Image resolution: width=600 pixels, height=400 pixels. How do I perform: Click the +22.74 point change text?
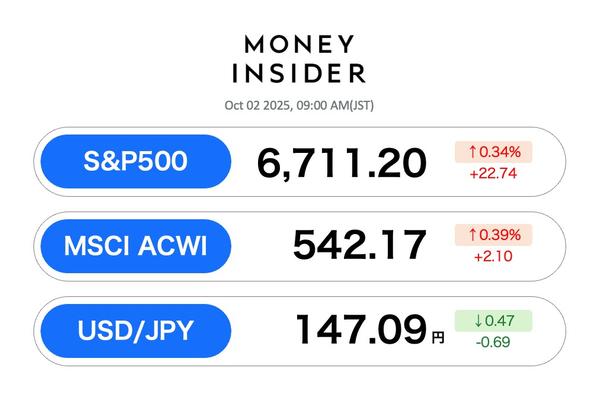tap(493, 172)
